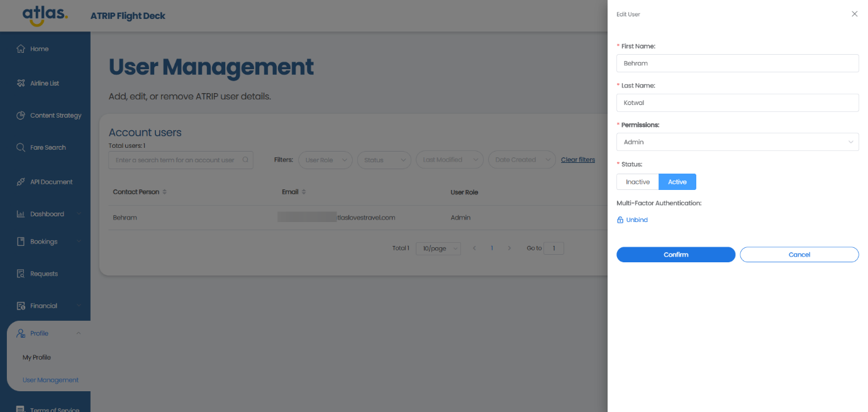The image size is (868, 412).
Task: Click the Content Strategy pie icon
Action: pos(21,116)
